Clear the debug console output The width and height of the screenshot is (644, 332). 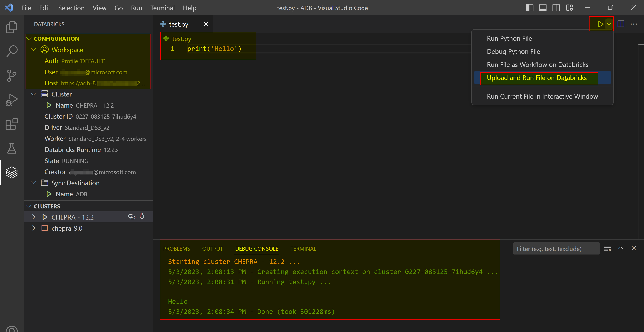coord(607,248)
